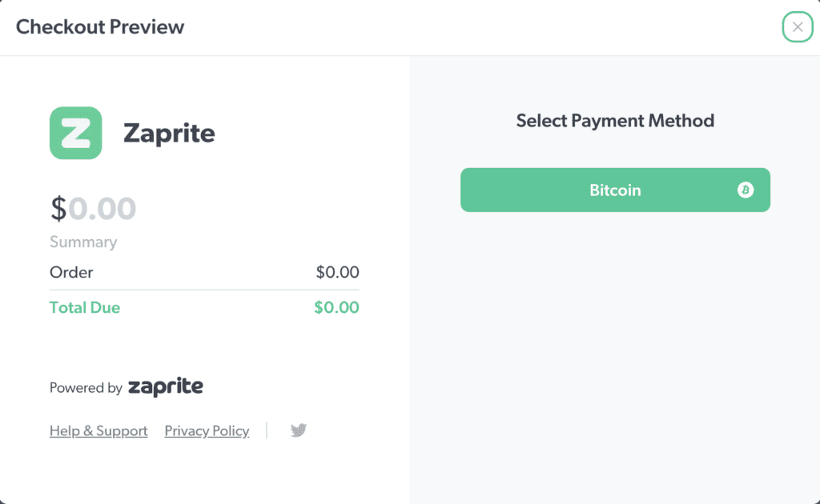Click the vertical separator beside Privacy Policy

[267, 430]
